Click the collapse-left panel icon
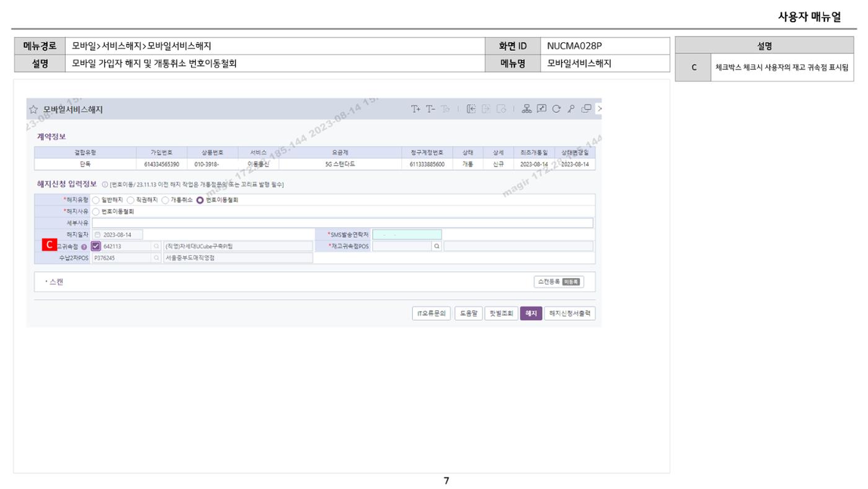 tap(471, 109)
